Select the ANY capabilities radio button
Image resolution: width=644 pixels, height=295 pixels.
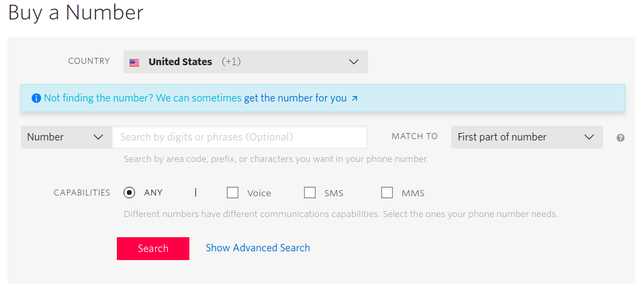(x=129, y=192)
